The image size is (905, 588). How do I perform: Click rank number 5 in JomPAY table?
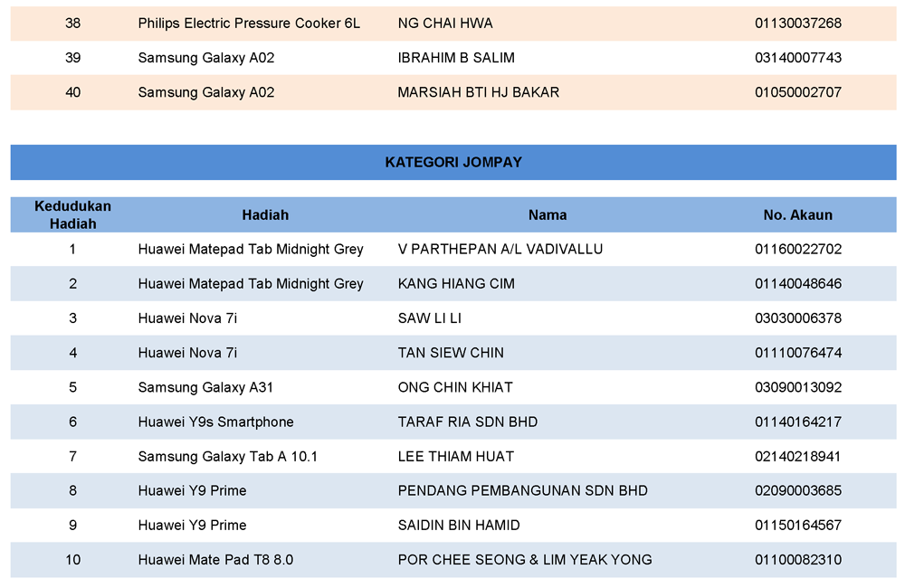pos(72,387)
